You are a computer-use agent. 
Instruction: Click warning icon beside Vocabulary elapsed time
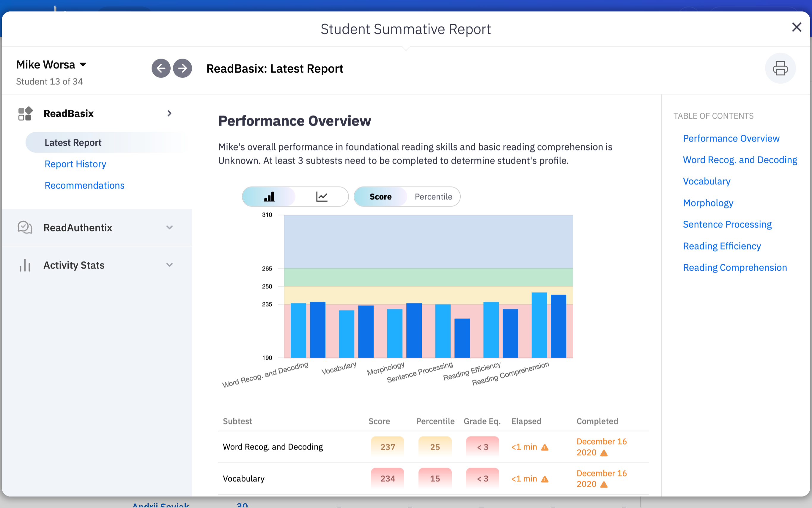point(545,479)
